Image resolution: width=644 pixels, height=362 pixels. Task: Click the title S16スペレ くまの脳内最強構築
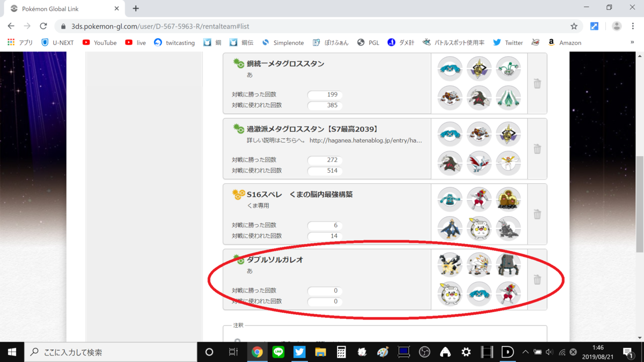(x=299, y=195)
